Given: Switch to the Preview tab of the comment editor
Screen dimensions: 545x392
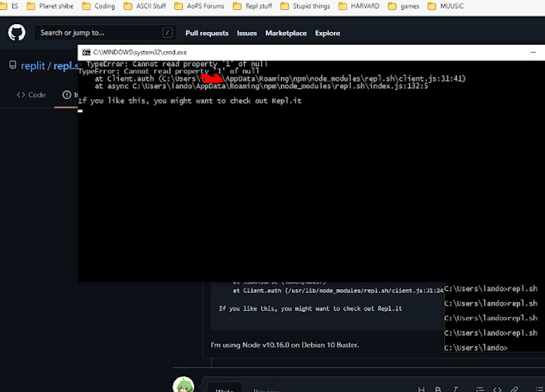Looking at the screenshot, I should (x=266, y=390).
